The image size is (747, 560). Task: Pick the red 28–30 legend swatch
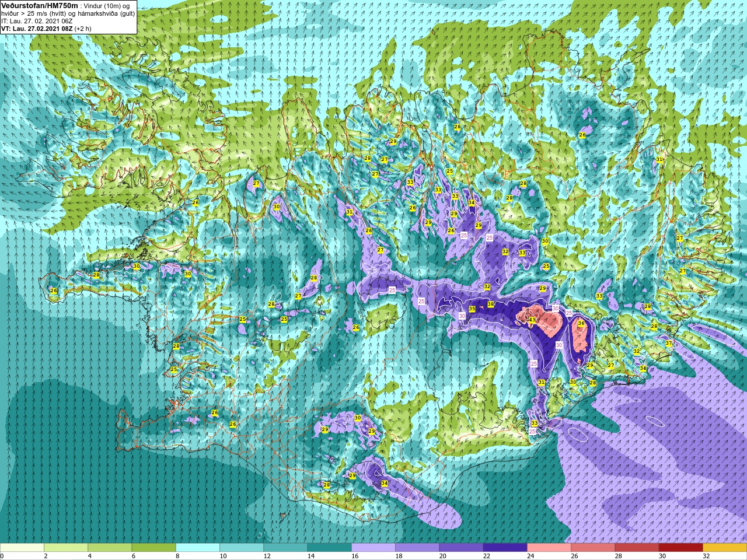click(637, 548)
